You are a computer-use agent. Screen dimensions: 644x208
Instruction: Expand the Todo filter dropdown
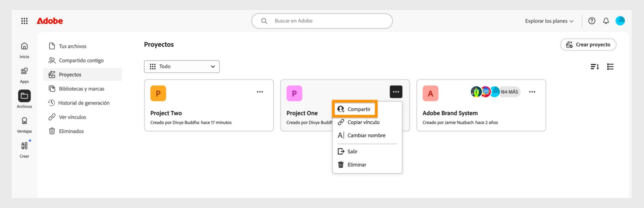[182, 67]
